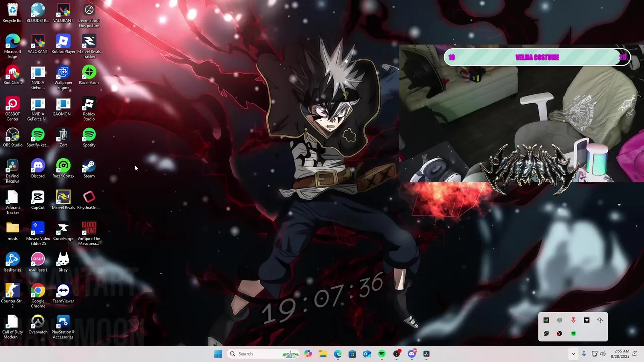Viewport: 644px width, 362px height.
Task: Open the plain Spotify desktop icon
Action: click(x=89, y=138)
